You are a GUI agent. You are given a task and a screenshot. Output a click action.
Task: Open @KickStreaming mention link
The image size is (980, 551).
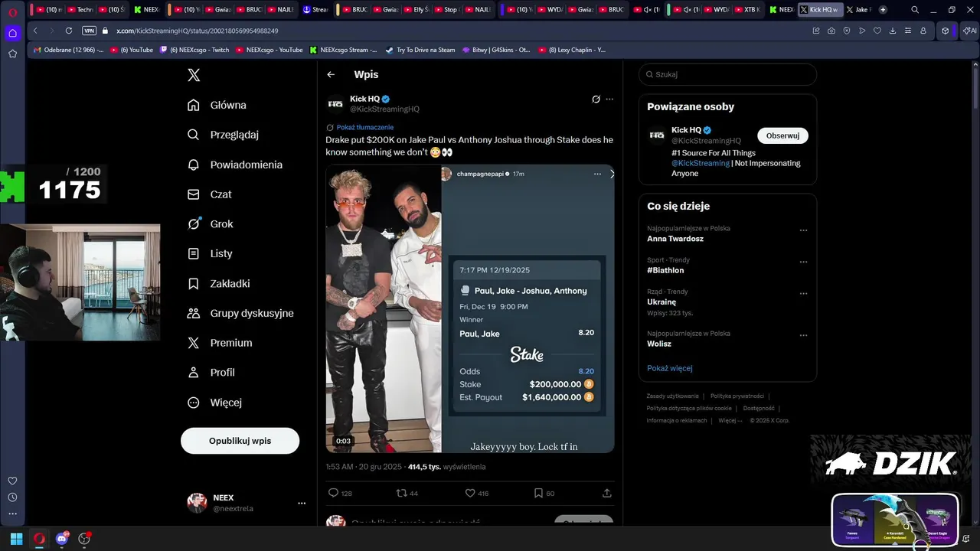[701, 163]
